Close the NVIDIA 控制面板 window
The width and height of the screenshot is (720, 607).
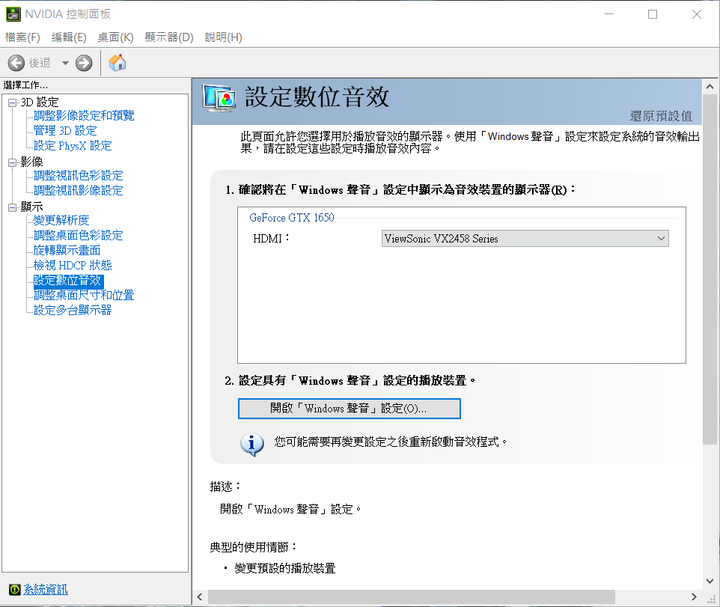click(697, 14)
